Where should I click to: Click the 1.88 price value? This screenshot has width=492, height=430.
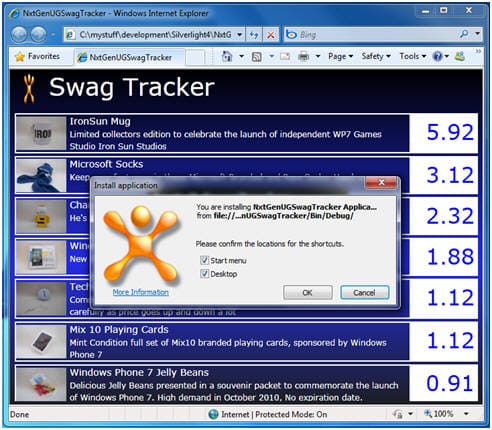[x=450, y=257]
